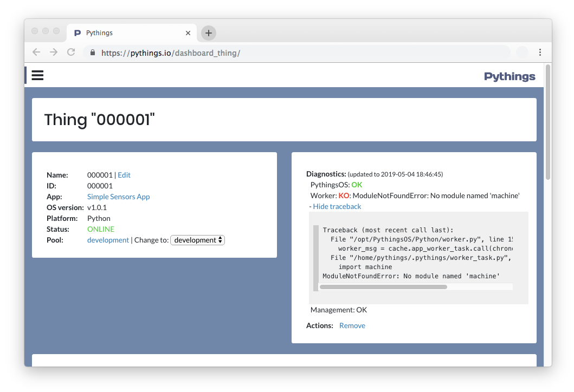Click the Actions label
Screen dimensions: 574x392
[320, 326]
